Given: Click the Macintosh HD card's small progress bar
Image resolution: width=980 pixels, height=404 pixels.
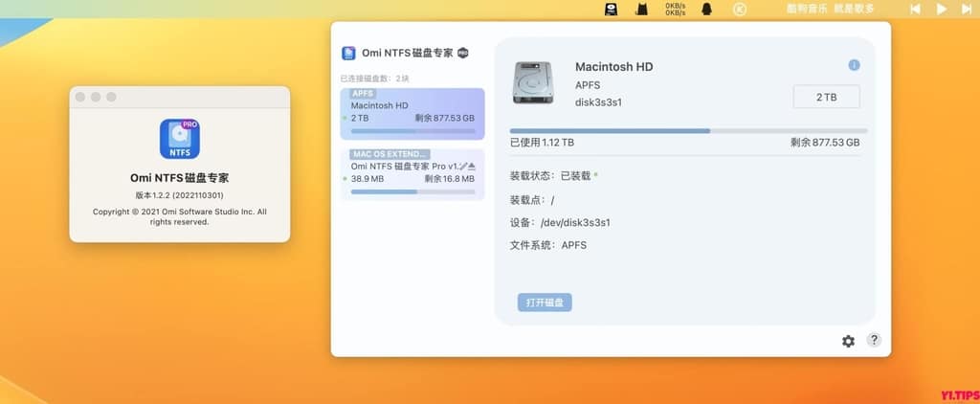Looking at the screenshot, I should point(413,131).
